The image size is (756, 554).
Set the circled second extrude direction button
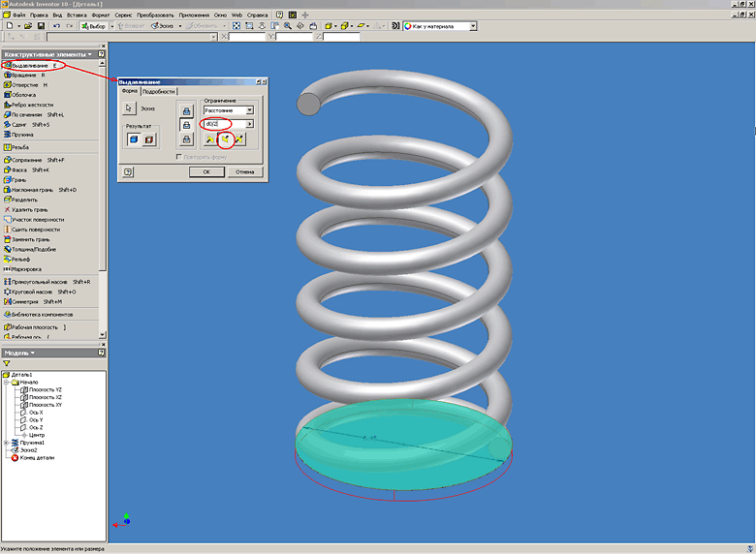(x=225, y=139)
